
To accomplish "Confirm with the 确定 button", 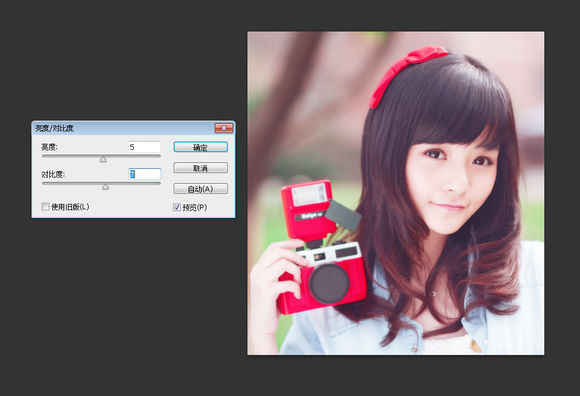I will [x=200, y=147].
